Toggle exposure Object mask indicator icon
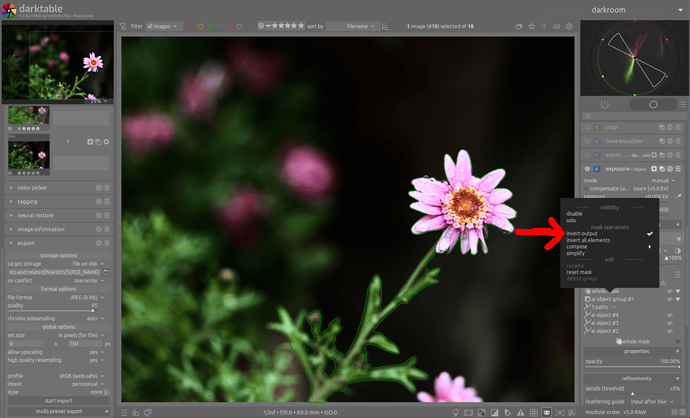This screenshot has width=690, height=418. click(x=654, y=169)
